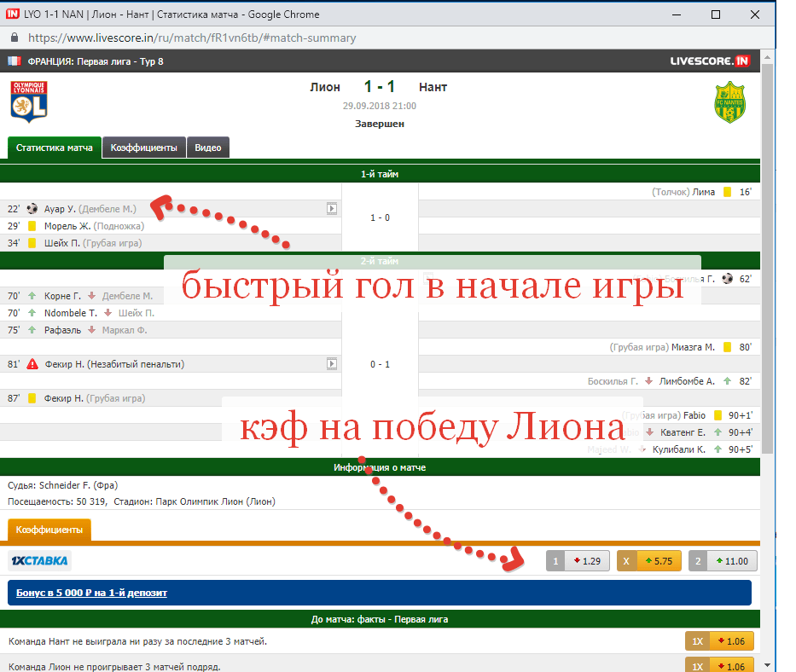Play video of Fekir's missed penalty
This screenshot has width=796, height=672.
pyautogui.click(x=332, y=364)
